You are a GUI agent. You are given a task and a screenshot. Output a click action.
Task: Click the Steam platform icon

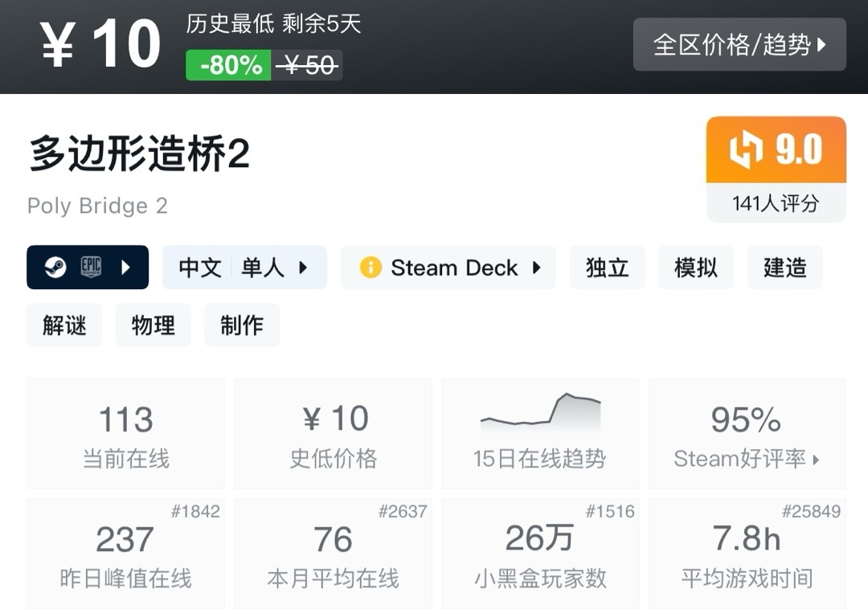click(55, 268)
